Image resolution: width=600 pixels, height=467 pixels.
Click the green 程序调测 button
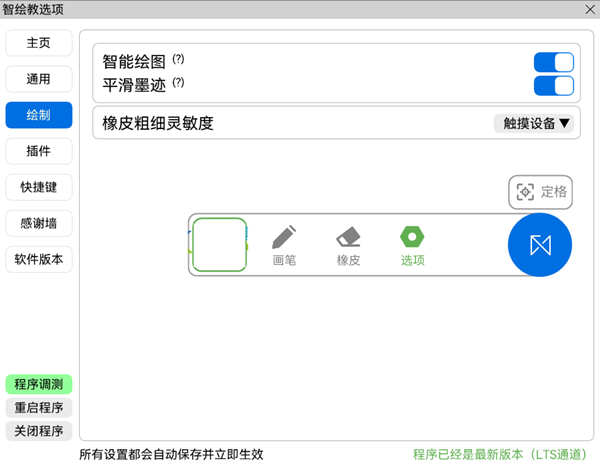coord(39,385)
